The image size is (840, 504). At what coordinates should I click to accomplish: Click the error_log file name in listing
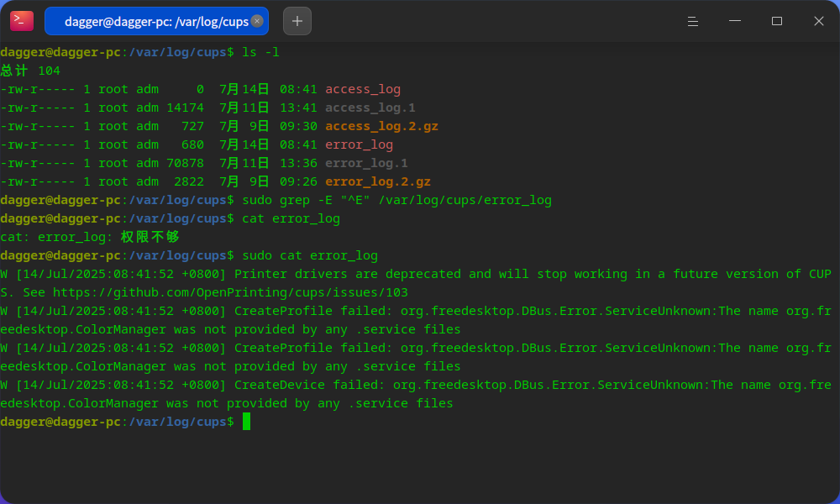pos(359,144)
